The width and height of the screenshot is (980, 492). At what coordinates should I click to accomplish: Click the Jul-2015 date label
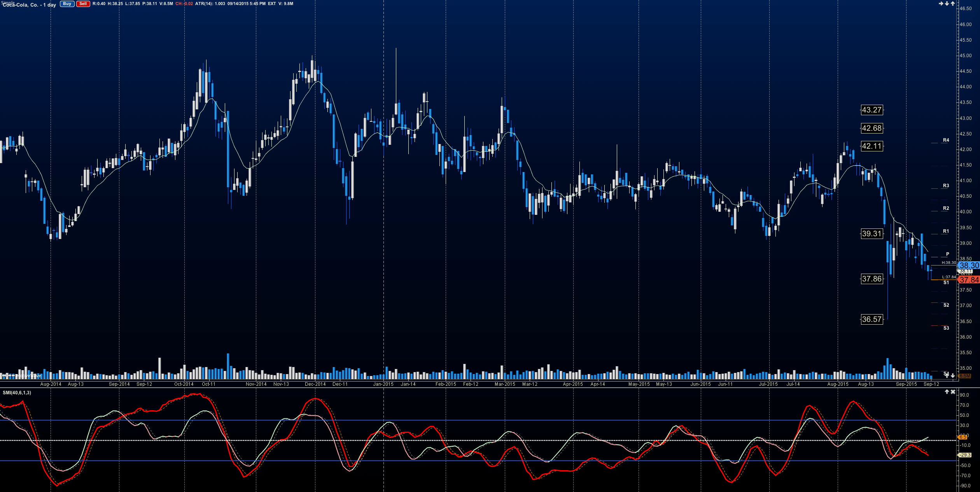tap(768, 384)
